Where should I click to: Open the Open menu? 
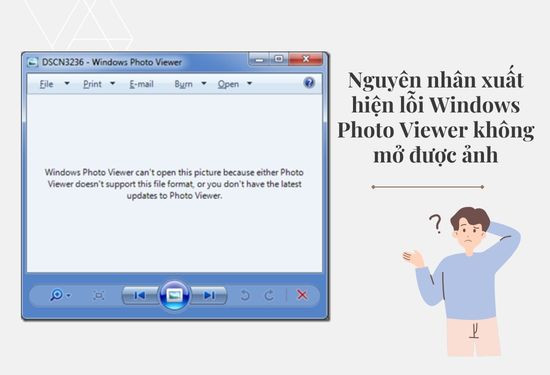point(228,84)
